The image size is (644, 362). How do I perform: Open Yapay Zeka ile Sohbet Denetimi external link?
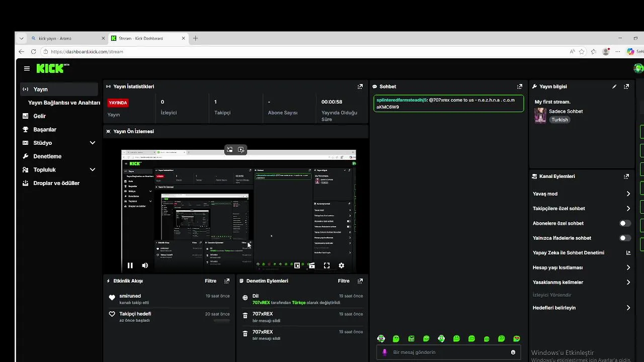tap(628, 253)
